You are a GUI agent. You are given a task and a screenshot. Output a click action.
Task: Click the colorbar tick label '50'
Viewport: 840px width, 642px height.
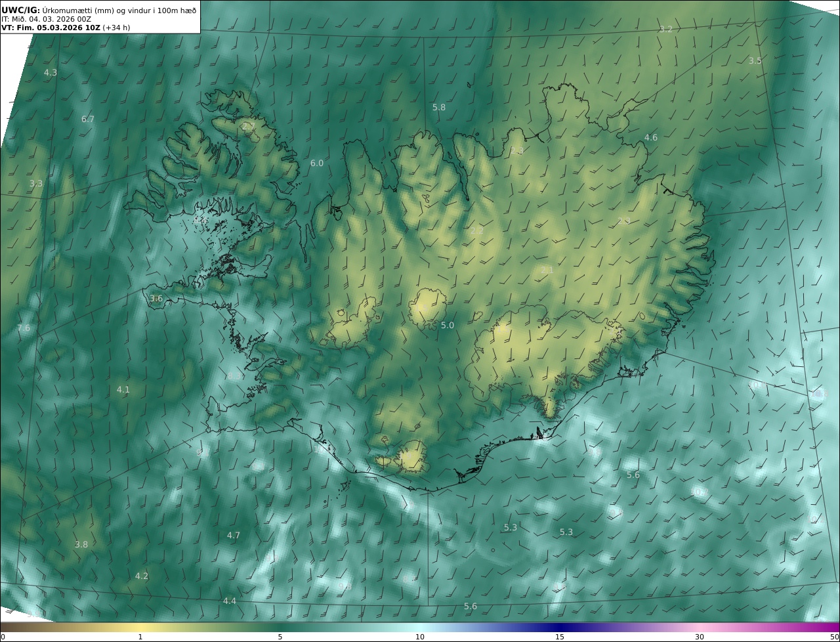[x=834, y=637]
